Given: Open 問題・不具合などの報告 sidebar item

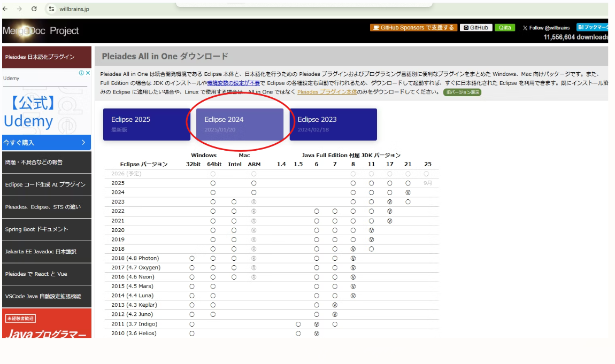Looking at the screenshot, I should 47,162.
